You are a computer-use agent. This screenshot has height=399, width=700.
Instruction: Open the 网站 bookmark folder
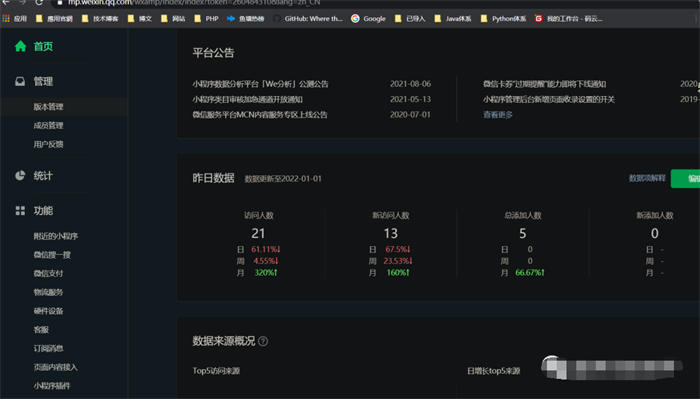[x=173, y=19]
